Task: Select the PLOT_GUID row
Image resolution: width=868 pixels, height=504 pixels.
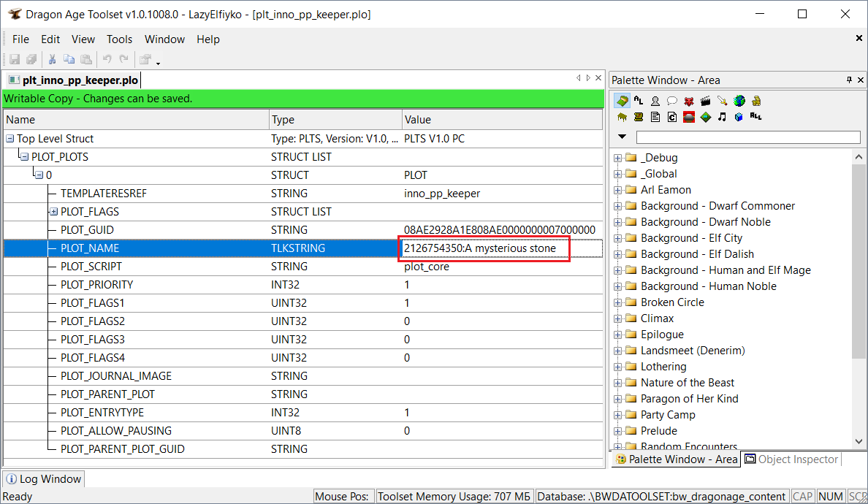Action: pos(302,230)
